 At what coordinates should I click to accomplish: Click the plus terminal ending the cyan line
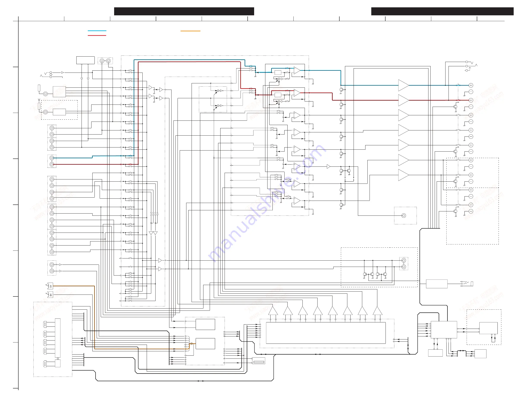pos(471,85)
